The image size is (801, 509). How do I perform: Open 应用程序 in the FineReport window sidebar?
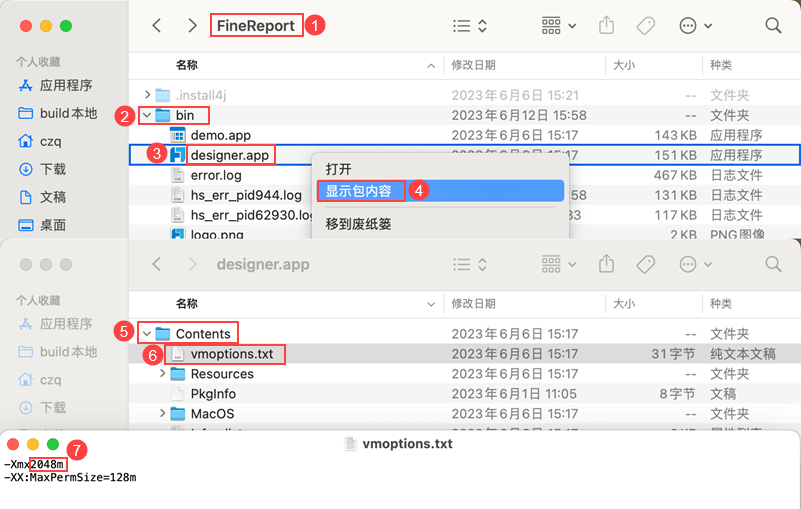coord(55,85)
